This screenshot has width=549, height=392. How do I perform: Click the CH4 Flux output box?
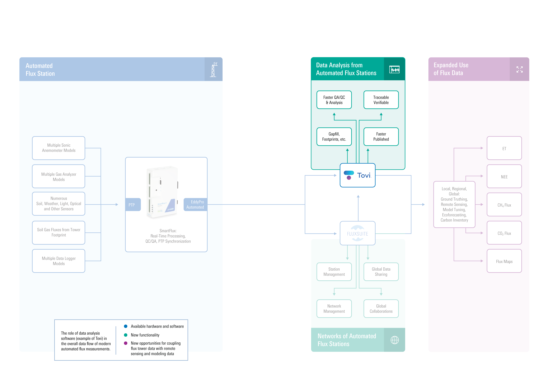pyautogui.click(x=504, y=204)
